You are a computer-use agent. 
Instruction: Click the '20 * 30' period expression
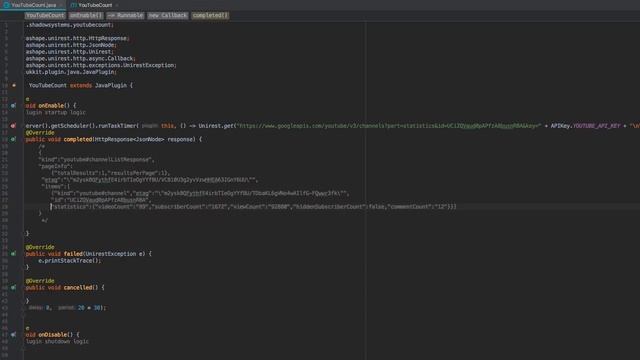89,308
